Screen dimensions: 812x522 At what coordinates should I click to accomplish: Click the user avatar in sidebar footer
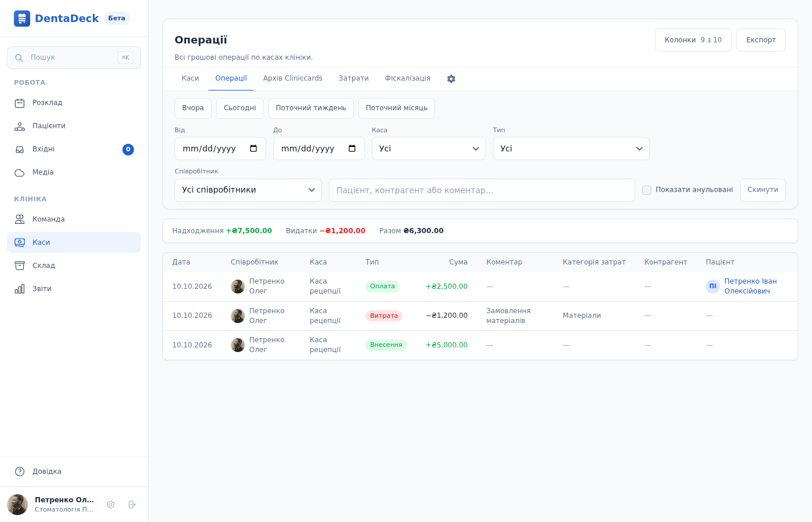[17, 505]
